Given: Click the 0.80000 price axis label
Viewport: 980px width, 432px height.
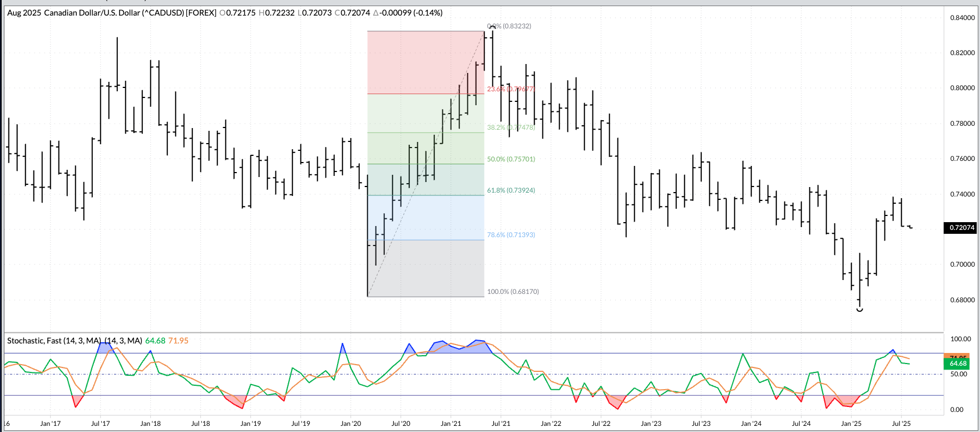Looking at the screenshot, I should [x=962, y=88].
